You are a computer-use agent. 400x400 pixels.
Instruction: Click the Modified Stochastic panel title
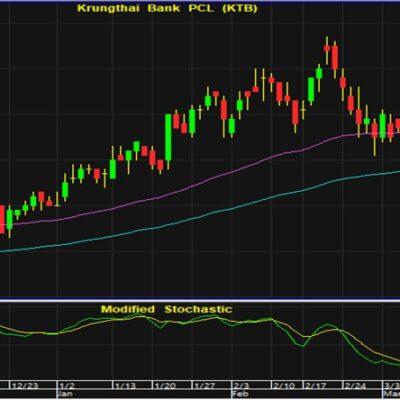(x=166, y=309)
